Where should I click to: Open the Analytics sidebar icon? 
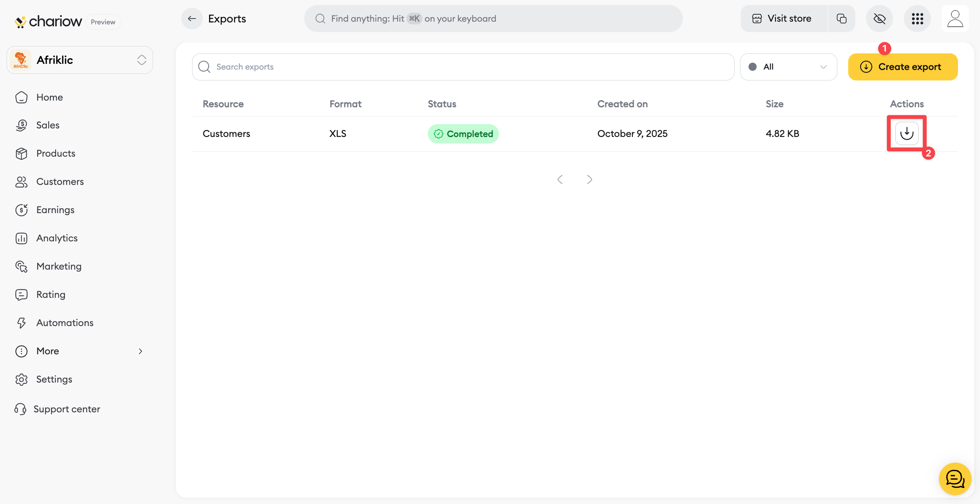(x=22, y=238)
